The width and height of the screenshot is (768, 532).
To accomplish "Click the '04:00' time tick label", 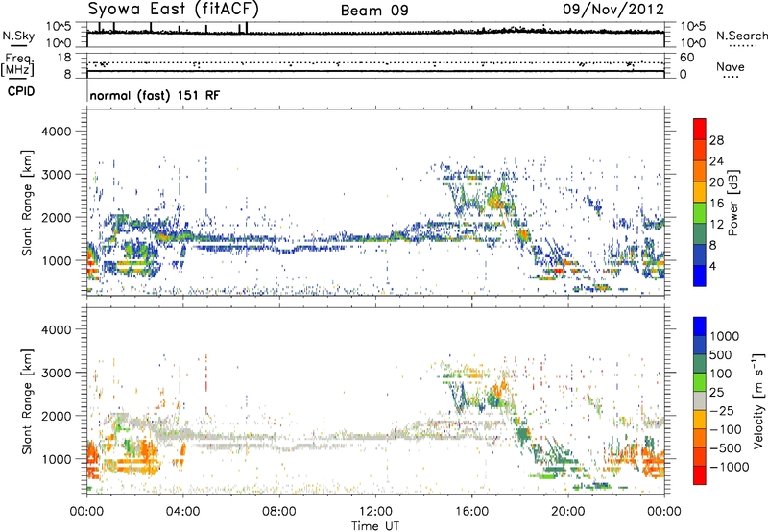I will (183, 512).
